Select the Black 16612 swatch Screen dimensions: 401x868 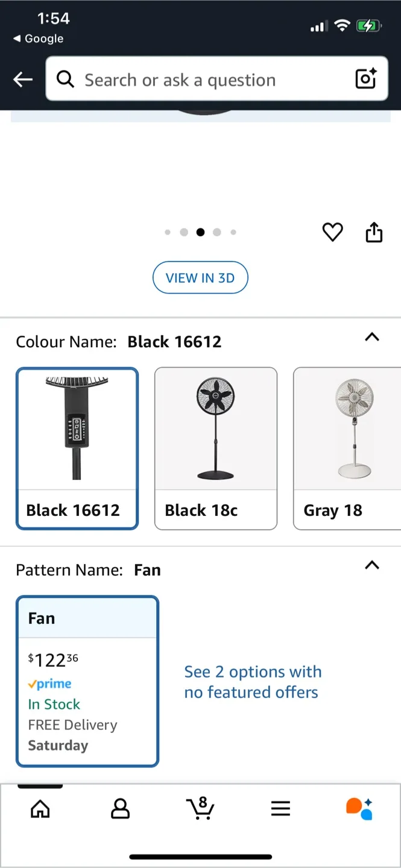pos(77,448)
